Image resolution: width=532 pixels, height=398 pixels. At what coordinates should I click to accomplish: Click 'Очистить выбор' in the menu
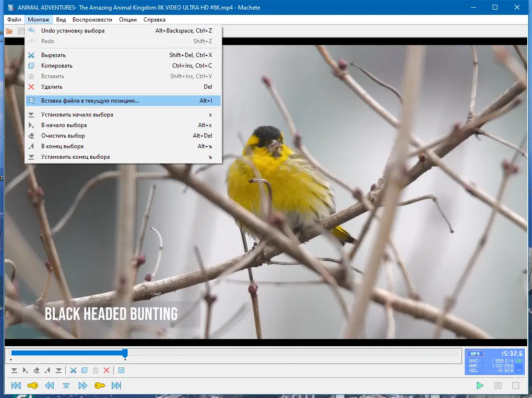[63, 136]
